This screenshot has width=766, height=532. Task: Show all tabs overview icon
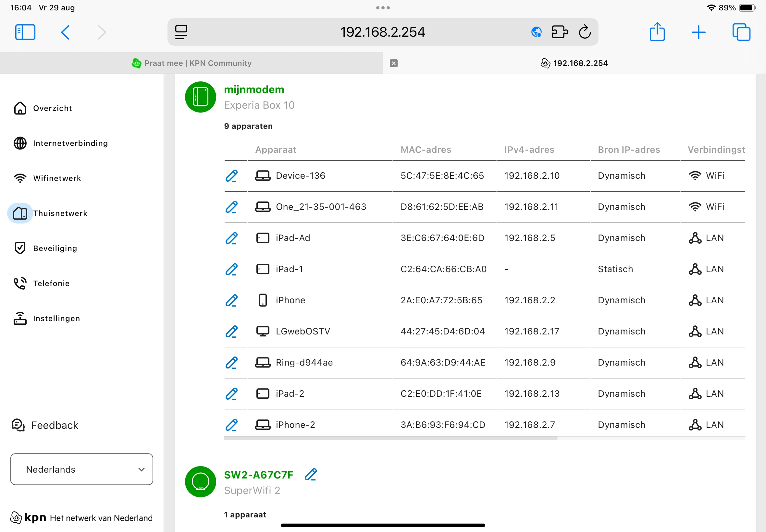(741, 32)
